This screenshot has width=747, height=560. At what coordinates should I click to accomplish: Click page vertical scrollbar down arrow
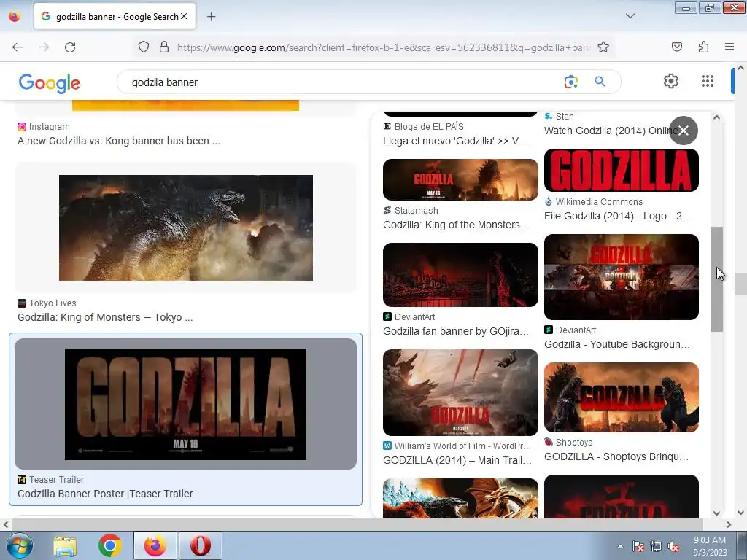[741, 513]
